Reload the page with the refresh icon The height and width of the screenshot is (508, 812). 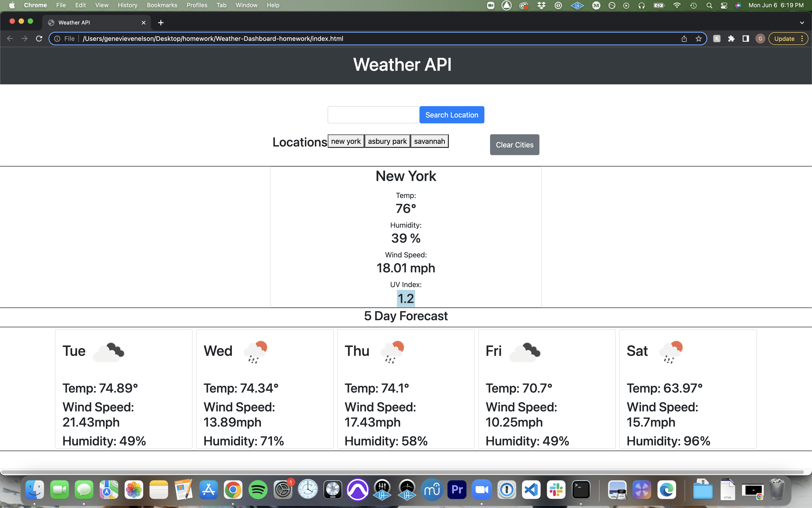[39, 39]
